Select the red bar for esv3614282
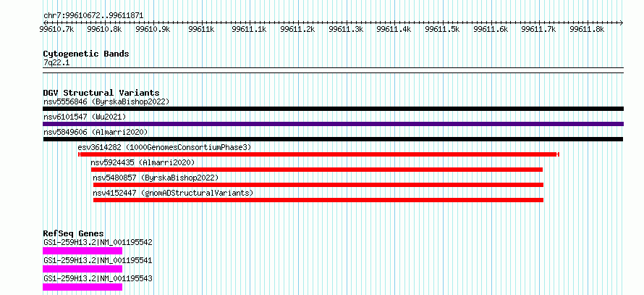This screenshot has width=644, height=295. tap(318, 154)
